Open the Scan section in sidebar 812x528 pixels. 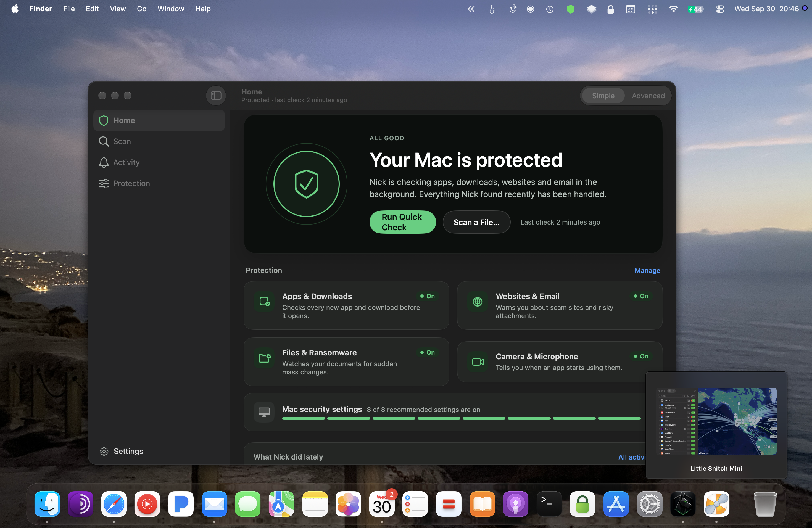159,141
